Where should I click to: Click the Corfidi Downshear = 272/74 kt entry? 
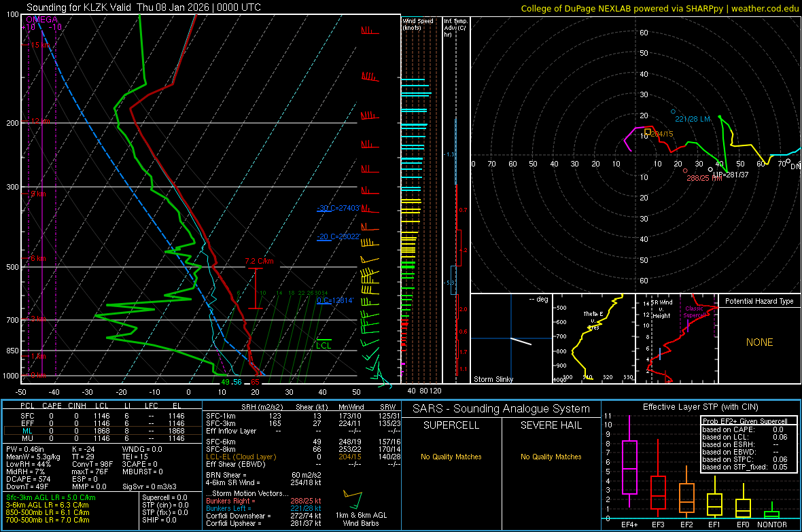[263, 516]
